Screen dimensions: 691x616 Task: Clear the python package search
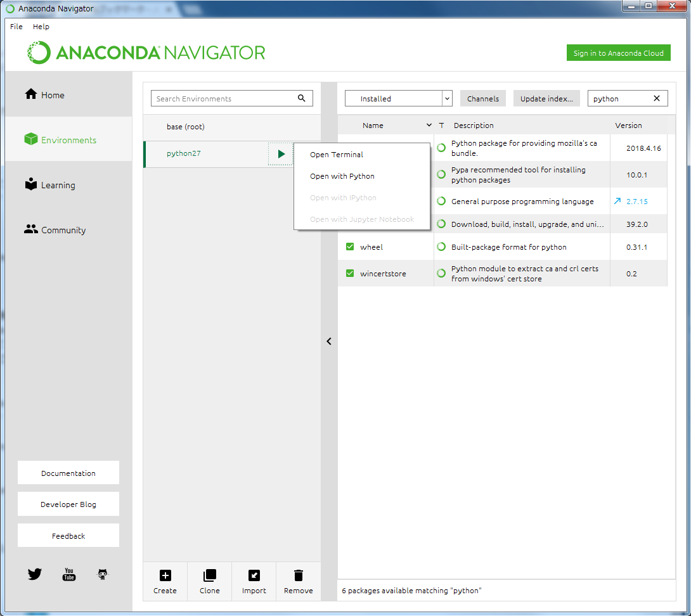pyautogui.click(x=657, y=98)
